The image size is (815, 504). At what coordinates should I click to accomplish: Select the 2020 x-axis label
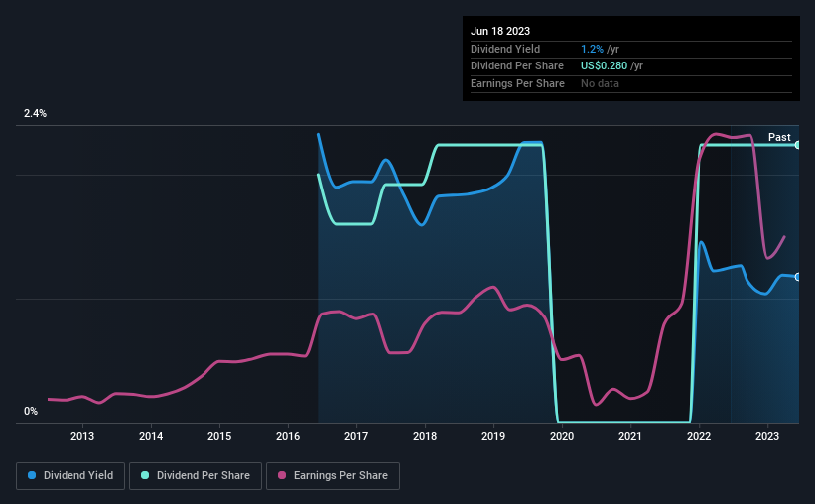point(562,436)
